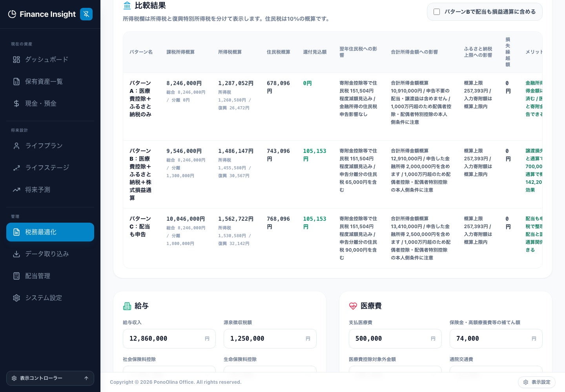Open the 表示設定 button in the footer

pos(537,382)
